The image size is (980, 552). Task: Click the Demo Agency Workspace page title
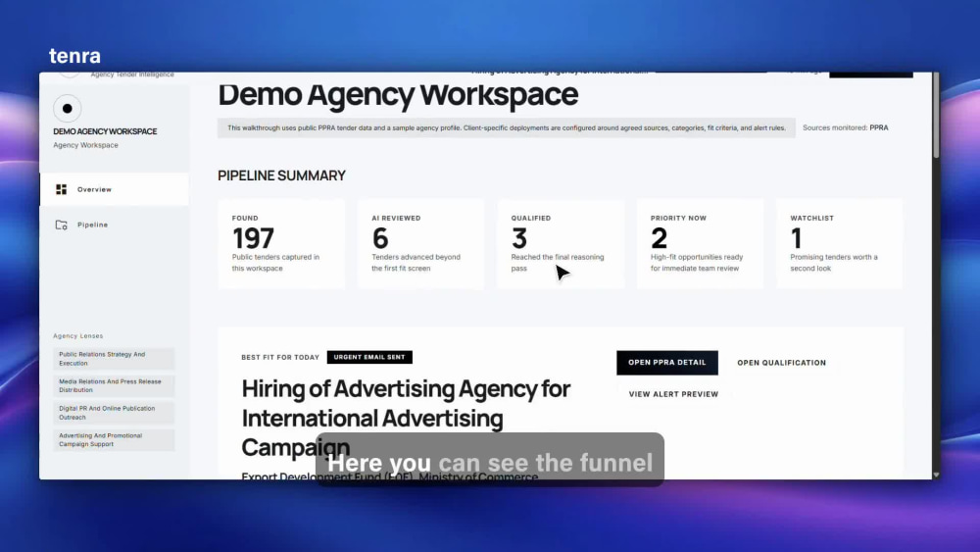[398, 94]
